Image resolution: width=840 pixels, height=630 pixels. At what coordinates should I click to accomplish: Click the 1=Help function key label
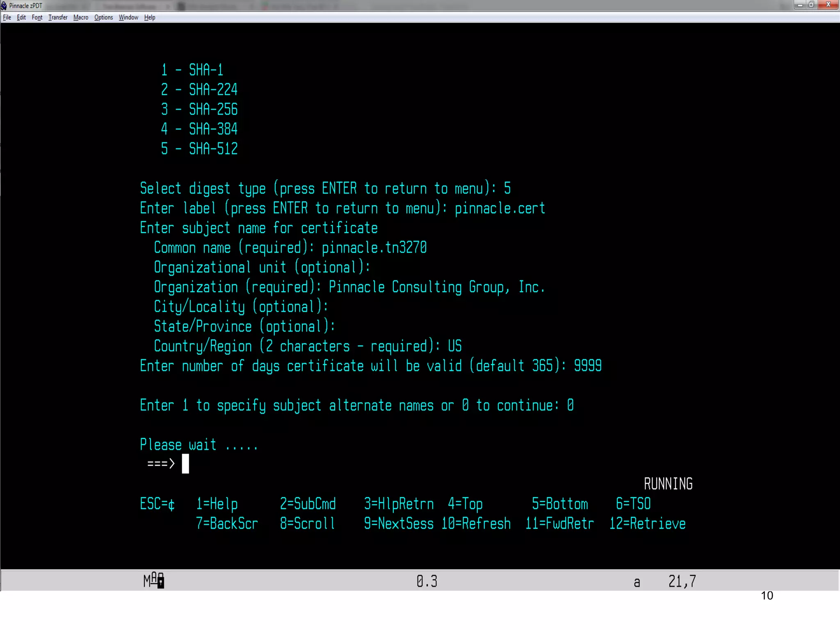[217, 504]
